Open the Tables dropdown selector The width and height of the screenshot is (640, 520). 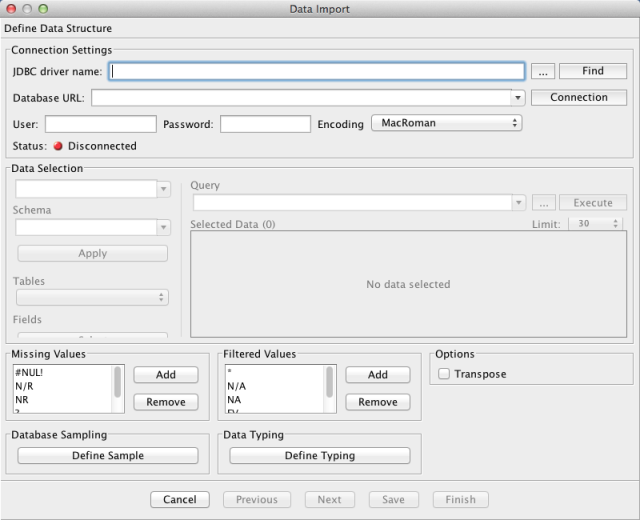tap(92, 297)
